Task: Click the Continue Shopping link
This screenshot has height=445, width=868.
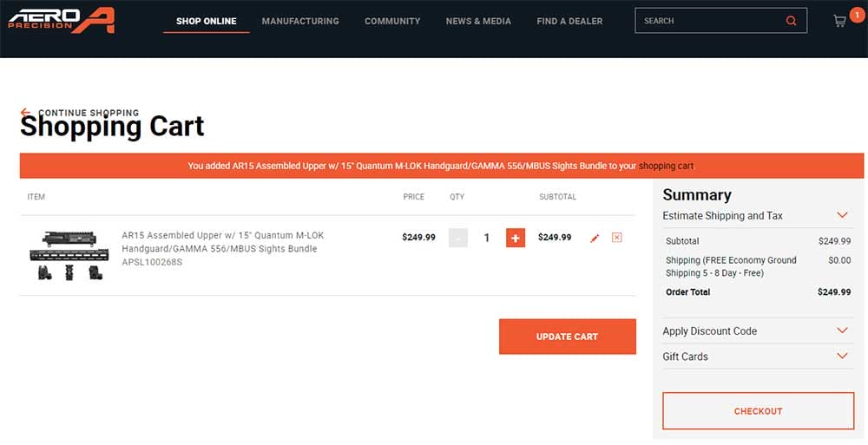Action: [x=89, y=113]
